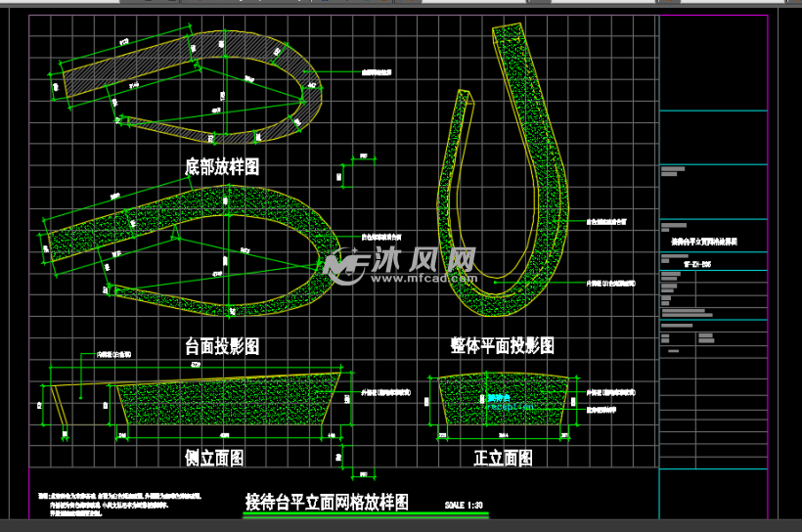Select the 正立面图 drawing label
Screen dimensions: 802x532
point(503,458)
